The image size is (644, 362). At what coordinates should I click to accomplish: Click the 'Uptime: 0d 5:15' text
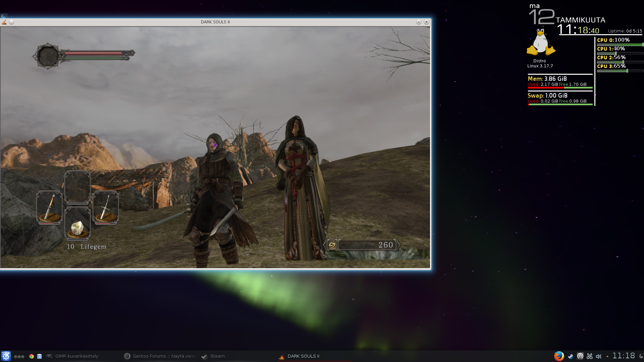(x=625, y=31)
